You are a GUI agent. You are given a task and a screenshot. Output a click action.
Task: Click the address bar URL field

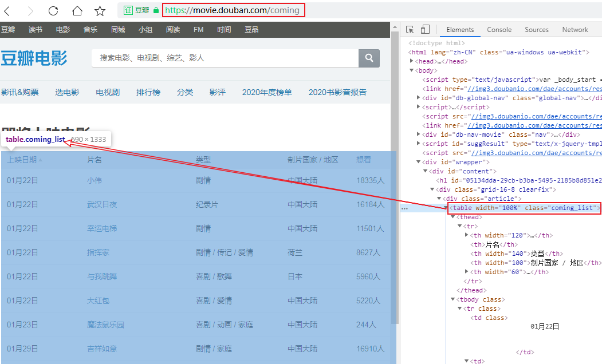pos(234,10)
